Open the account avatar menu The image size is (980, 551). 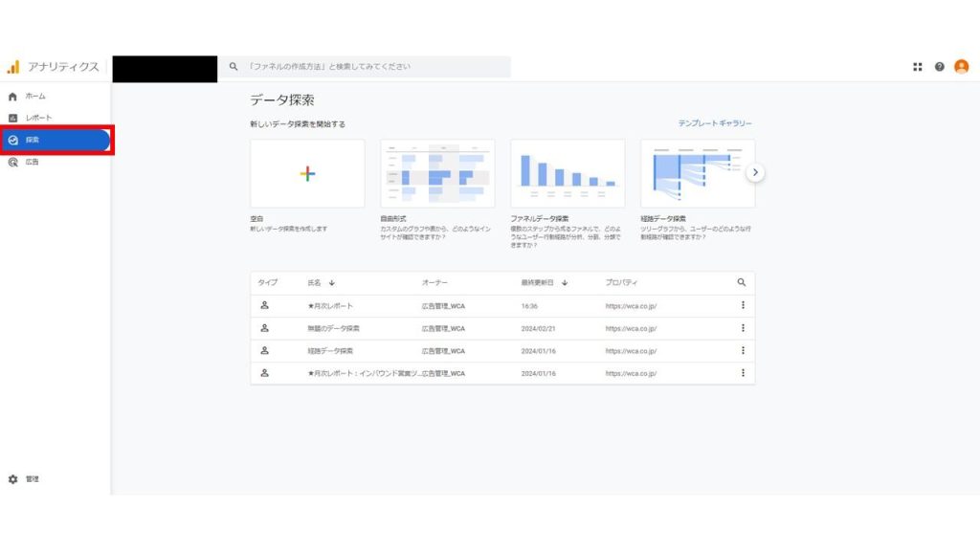click(961, 66)
